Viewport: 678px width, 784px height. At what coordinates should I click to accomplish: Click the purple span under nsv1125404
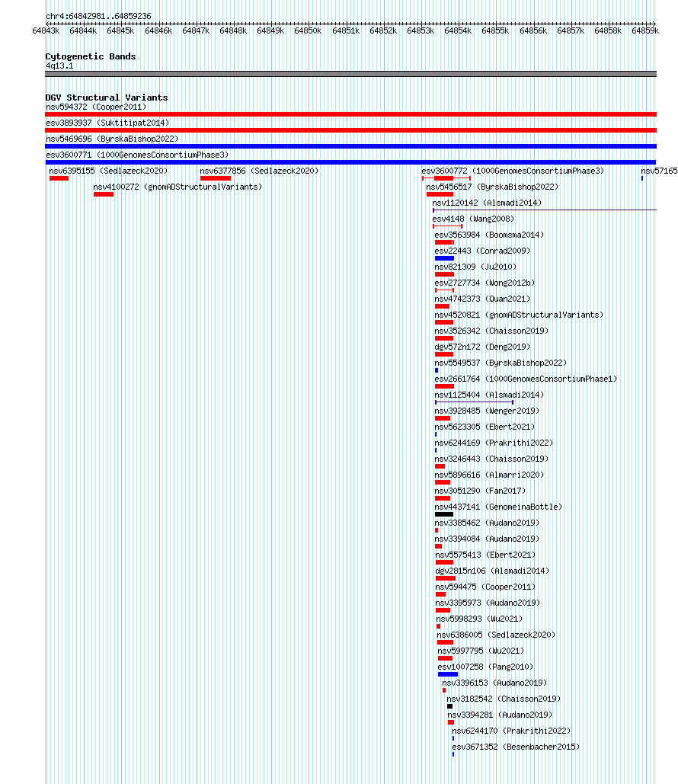[474, 402]
